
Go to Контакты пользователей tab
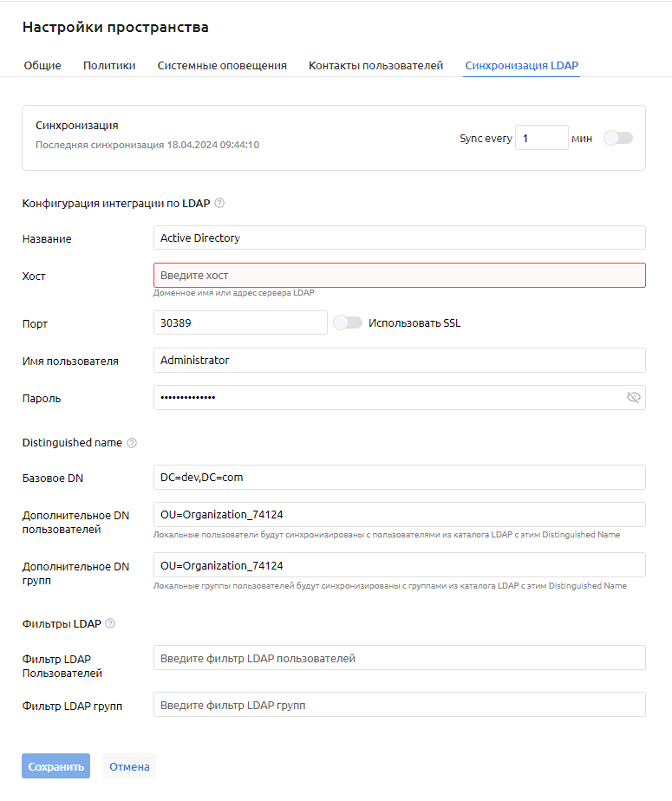pyautogui.click(x=375, y=66)
